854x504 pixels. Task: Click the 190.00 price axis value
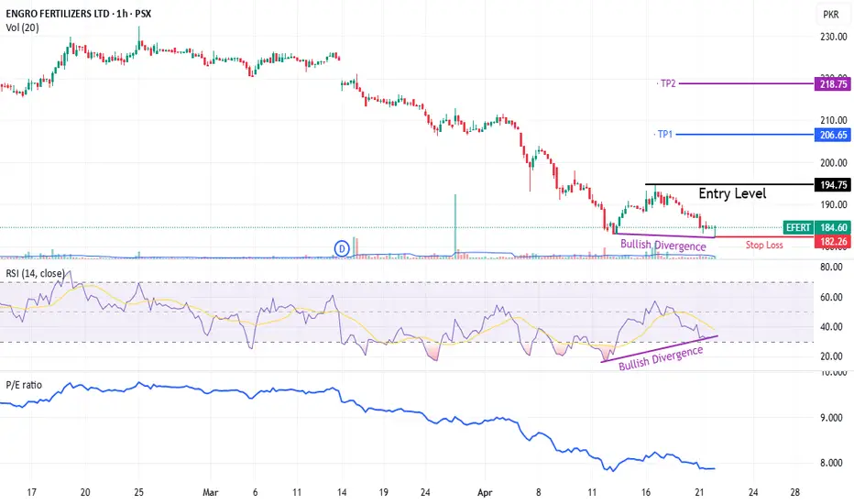tap(834, 204)
